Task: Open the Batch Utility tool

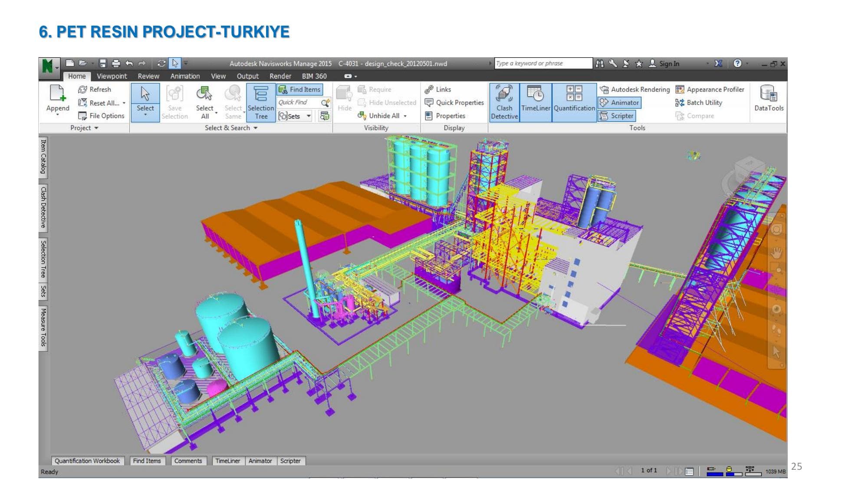Action: click(x=699, y=103)
